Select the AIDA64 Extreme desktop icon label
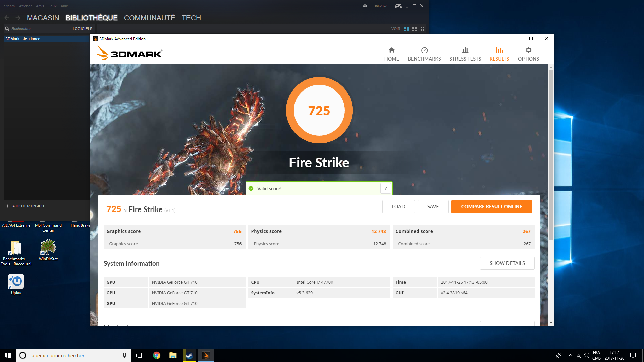This screenshot has height=362, width=644. point(16,225)
